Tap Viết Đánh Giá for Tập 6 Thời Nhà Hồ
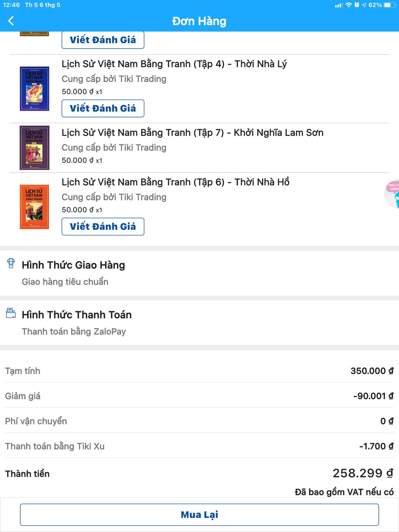 tap(103, 226)
